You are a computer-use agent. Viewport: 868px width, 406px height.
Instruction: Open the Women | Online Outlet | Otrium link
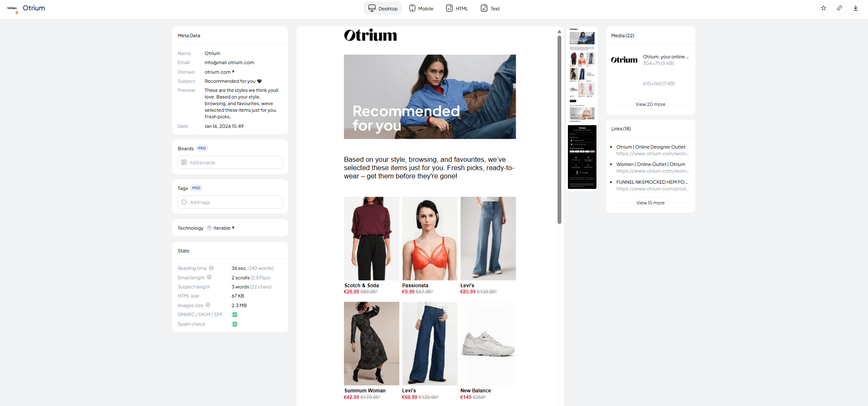pyautogui.click(x=650, y=164)
